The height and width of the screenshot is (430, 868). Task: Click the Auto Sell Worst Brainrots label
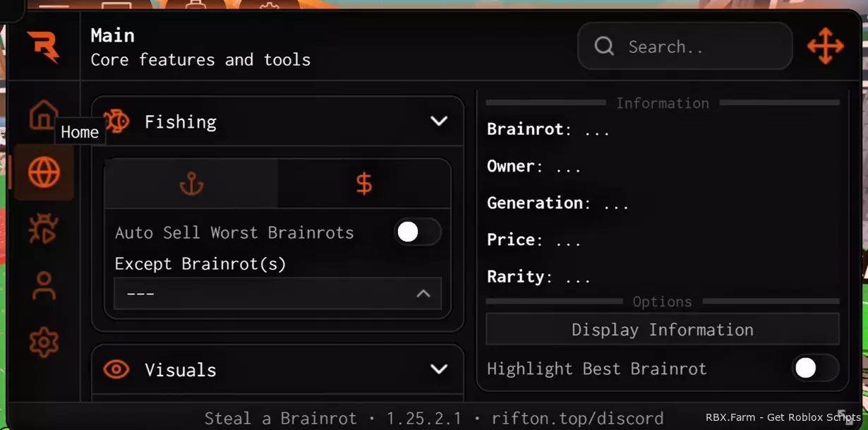coord(234,233)
